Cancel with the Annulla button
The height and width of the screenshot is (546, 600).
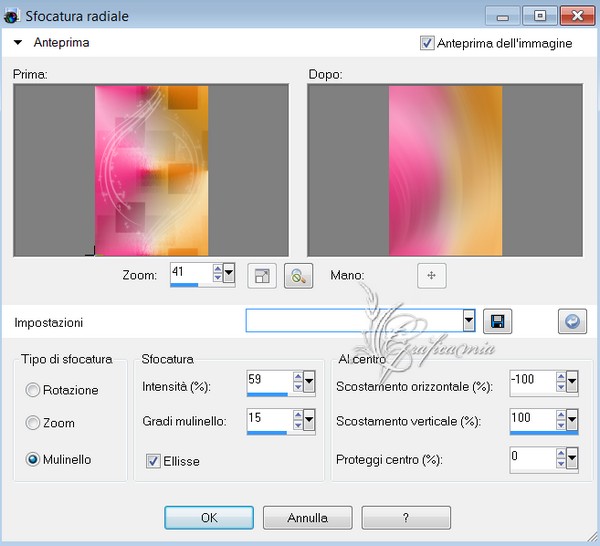point(307,518)
